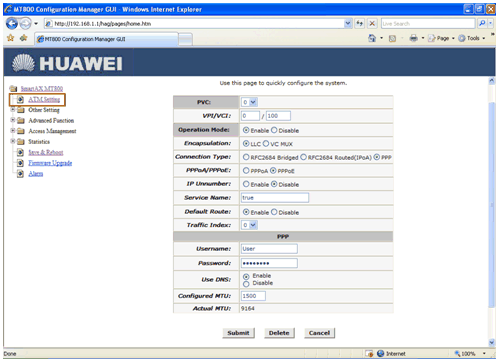Open the PVC dropdown
501x362 pixels.
(x=249, y=102)
